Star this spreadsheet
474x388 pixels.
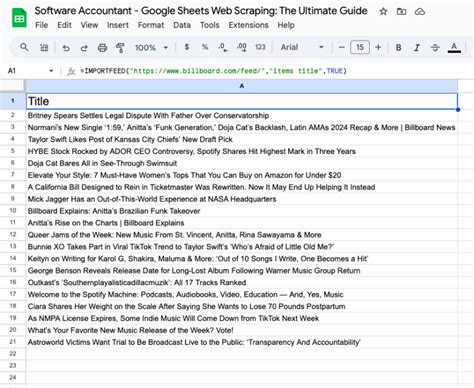(x=383, y=12)
